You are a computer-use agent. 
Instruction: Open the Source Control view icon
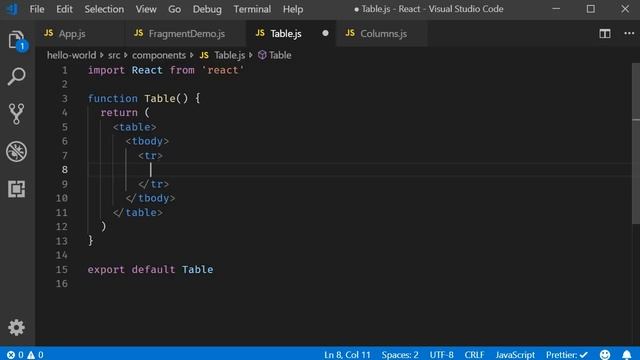click(16, 113)
